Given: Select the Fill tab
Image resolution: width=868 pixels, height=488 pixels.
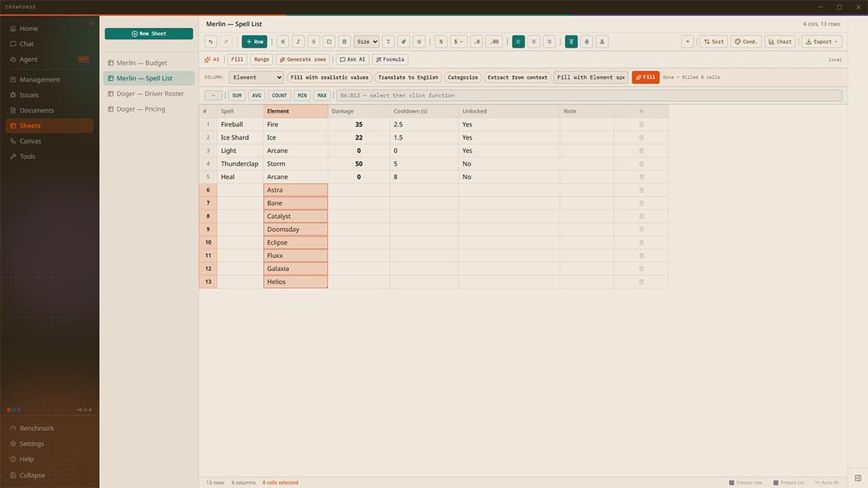Looking at the screenshot, I should pos(237,59).
